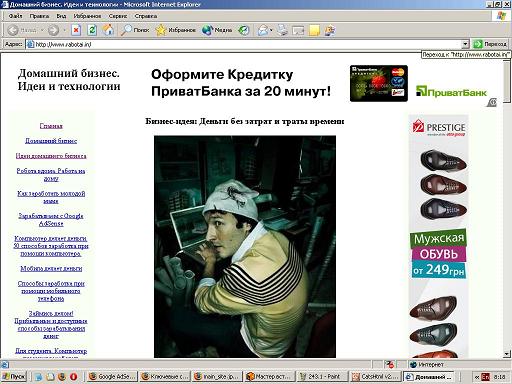Switch to main_site.jp... taskbar window
This screenshot has width=512, height=384.
pyautogui.click(x=217, y=377)
